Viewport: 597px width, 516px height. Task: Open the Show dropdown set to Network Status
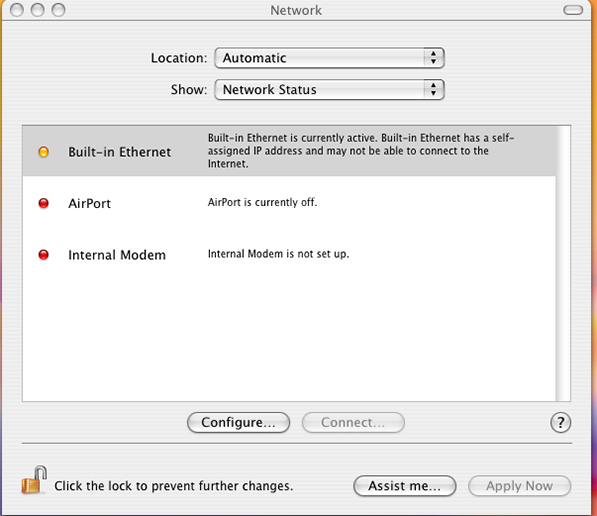pos(329,89)
